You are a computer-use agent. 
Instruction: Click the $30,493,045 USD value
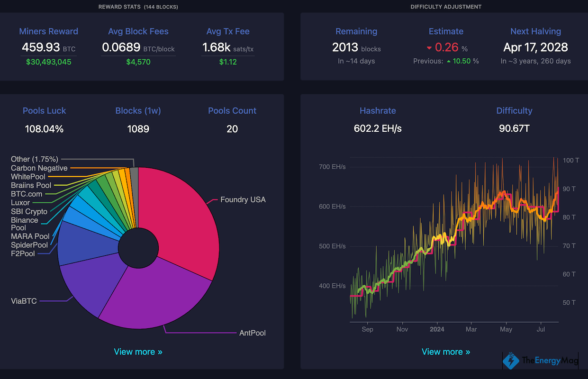[x=48, y=61]
